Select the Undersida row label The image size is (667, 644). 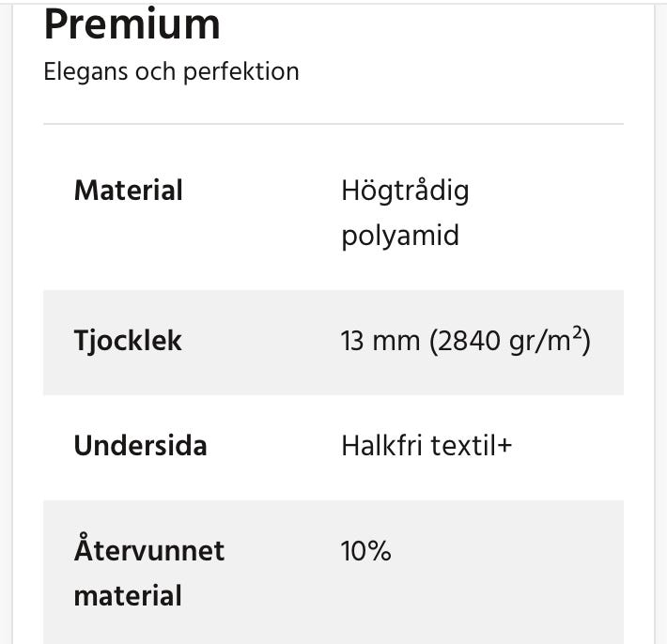[141, 445]
